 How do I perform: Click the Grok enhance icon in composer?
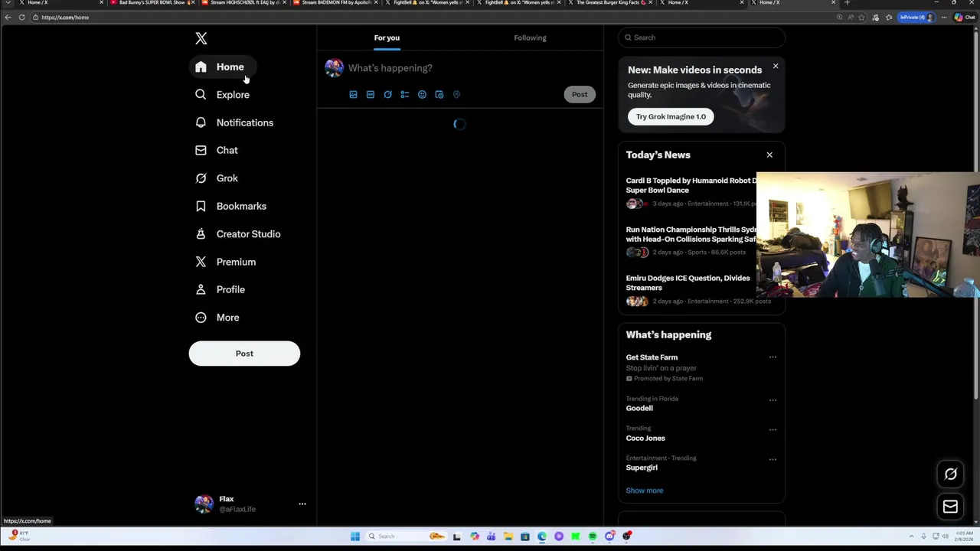pos(387,95)
